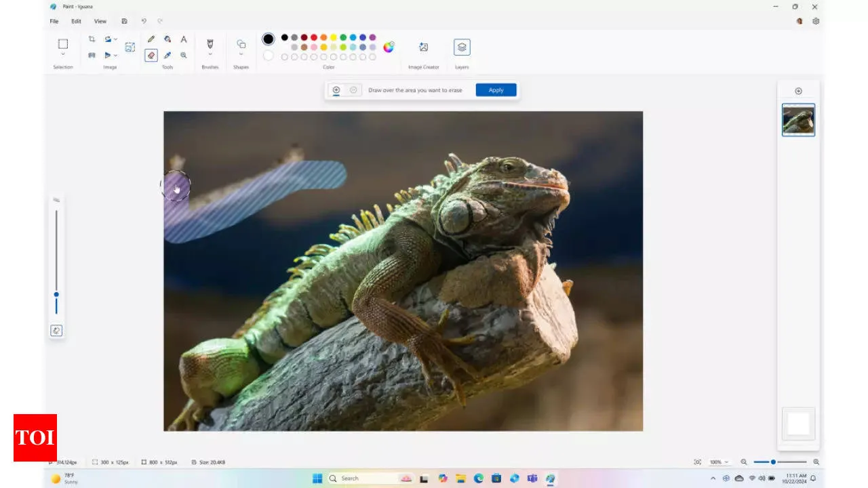Open the Edit menu
This screenshot has height=488, width=868.
tap(77, 21)
